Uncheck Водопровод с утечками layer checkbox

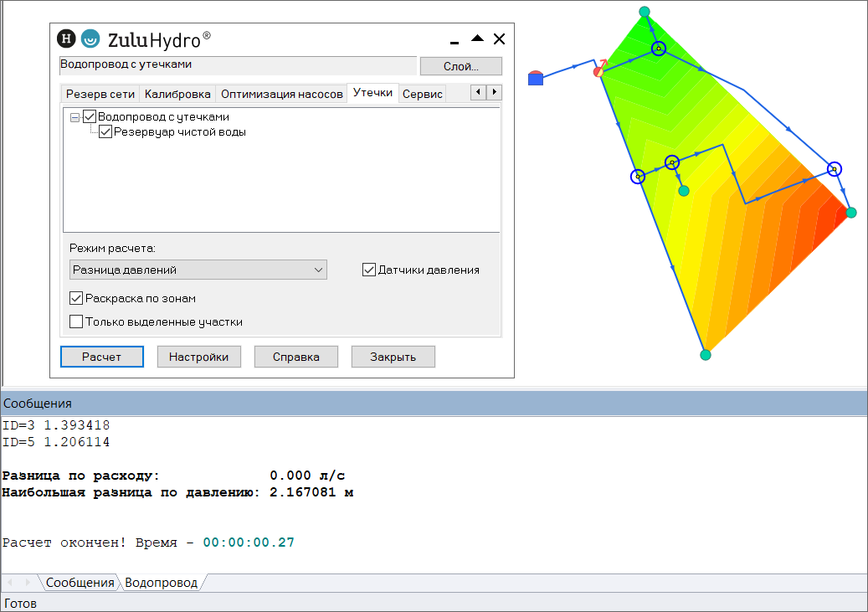(x=90, y=117)
